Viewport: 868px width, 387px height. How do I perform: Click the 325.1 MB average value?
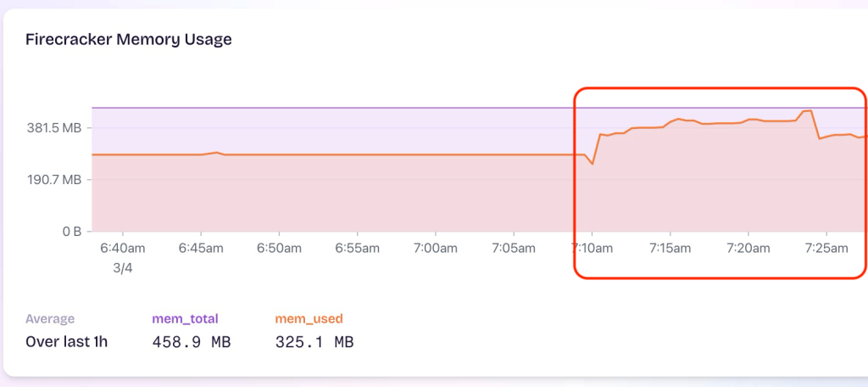point(314,343)
